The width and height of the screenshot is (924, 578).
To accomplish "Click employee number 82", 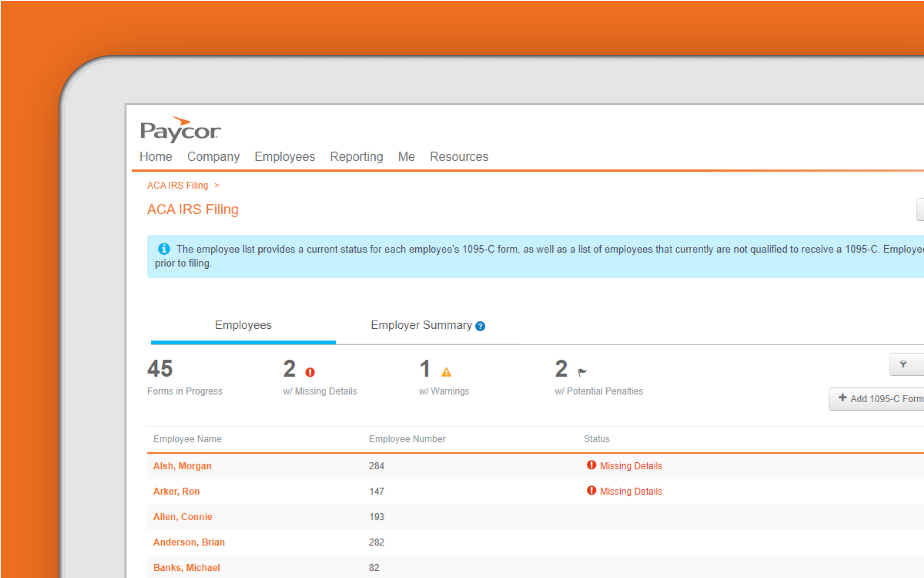I will click(374, 568).
